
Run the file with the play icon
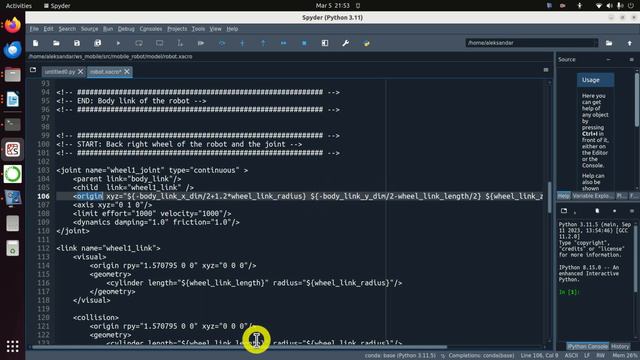pyautogui.click(x=118, y=43)
